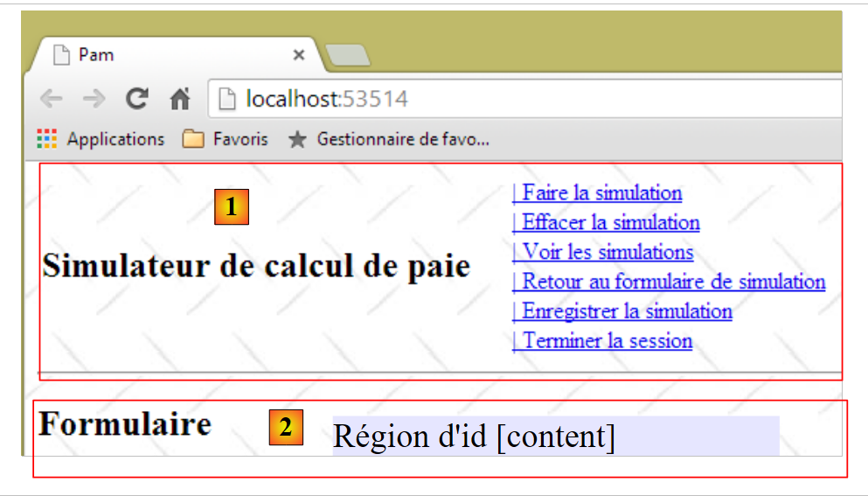Open the Voir les simulations link
This screenshot has height=496, width=868.
pos(602,252)
